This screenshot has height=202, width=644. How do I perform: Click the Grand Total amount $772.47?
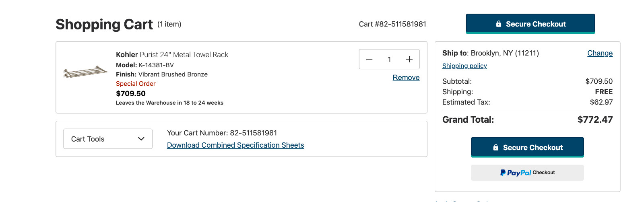[x=595, y=120]
